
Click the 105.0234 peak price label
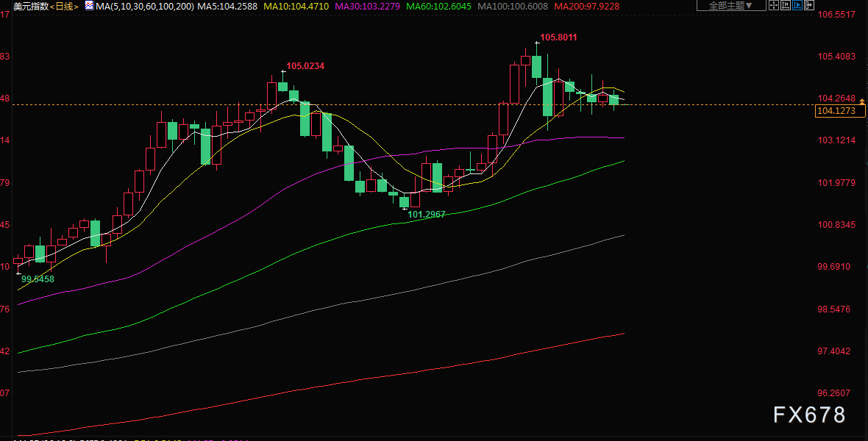305,66
